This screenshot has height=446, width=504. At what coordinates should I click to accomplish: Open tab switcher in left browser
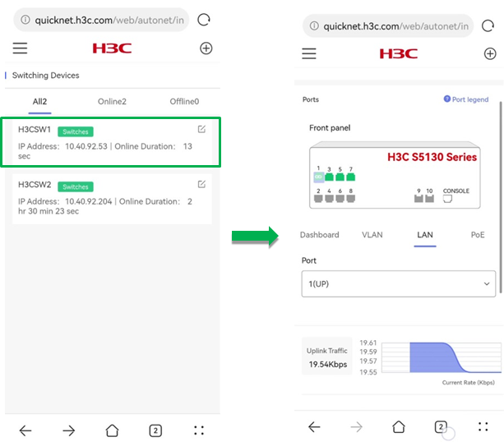click(155, 430)
